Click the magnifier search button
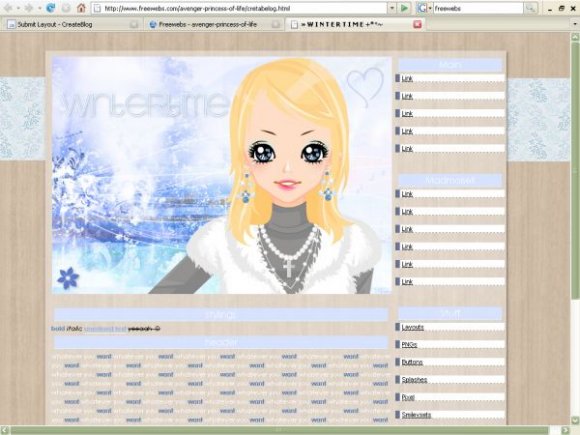The image size is (580, 435). (530, 8)
